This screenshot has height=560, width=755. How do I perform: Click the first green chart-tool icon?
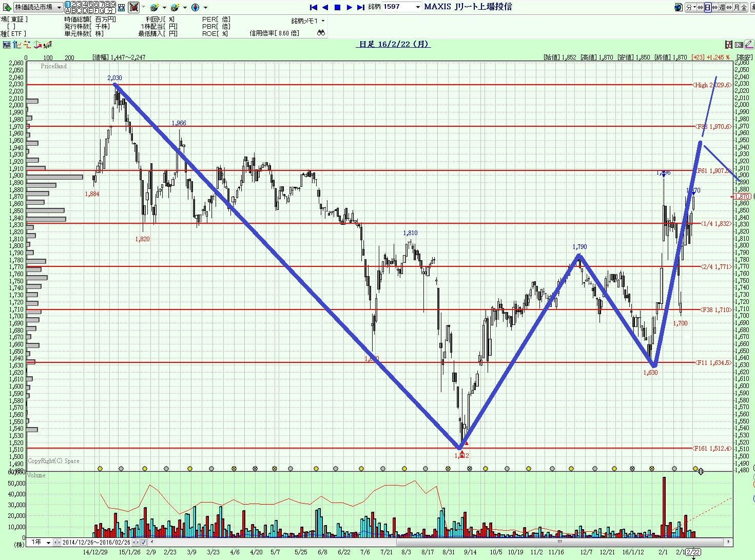point(154,7)
